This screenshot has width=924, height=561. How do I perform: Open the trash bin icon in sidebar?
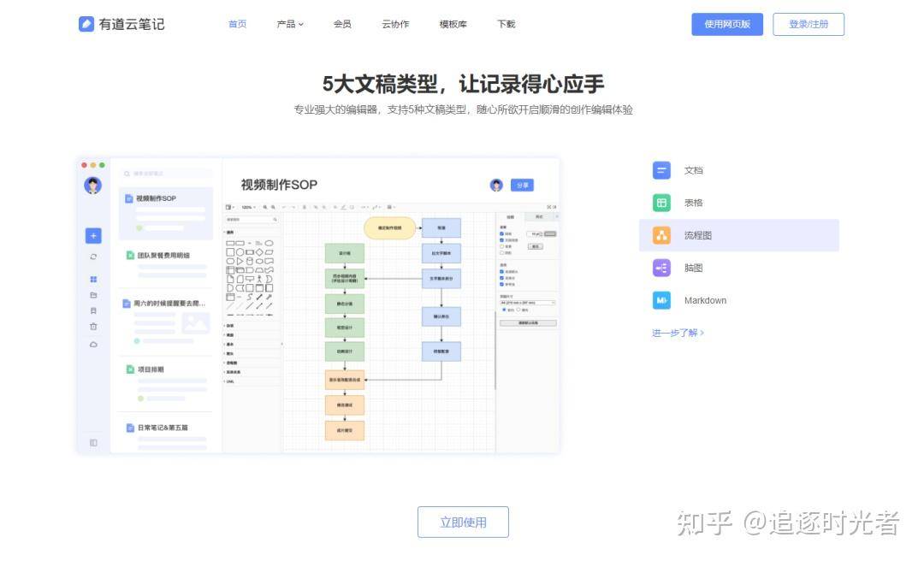(93, 327)
